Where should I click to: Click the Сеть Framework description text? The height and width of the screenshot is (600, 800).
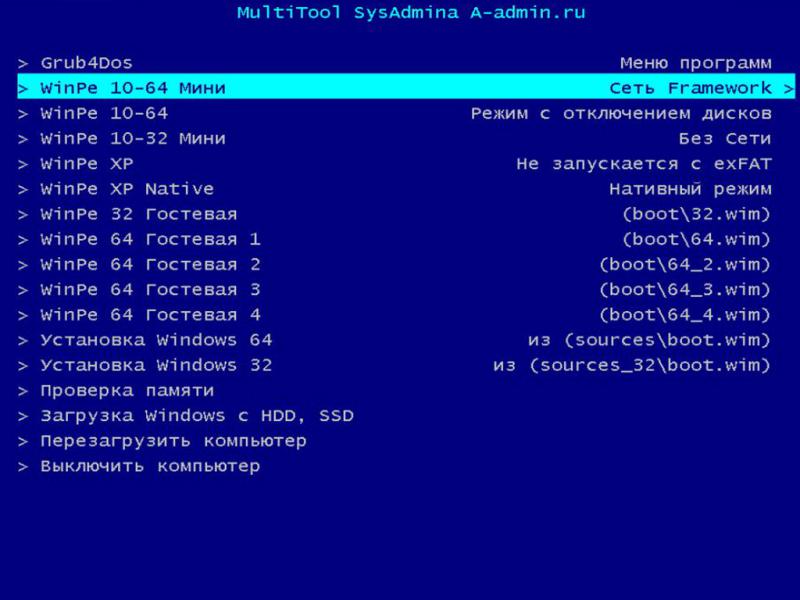690,88
